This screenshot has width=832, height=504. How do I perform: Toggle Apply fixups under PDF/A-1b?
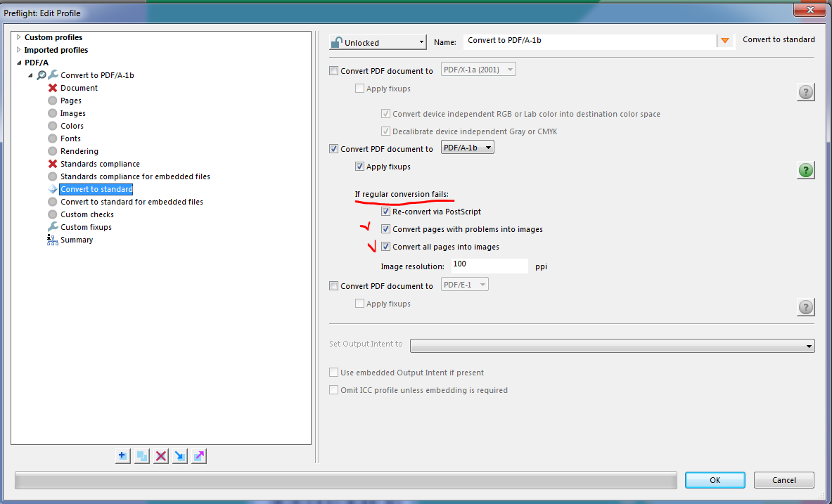(359, 167)
